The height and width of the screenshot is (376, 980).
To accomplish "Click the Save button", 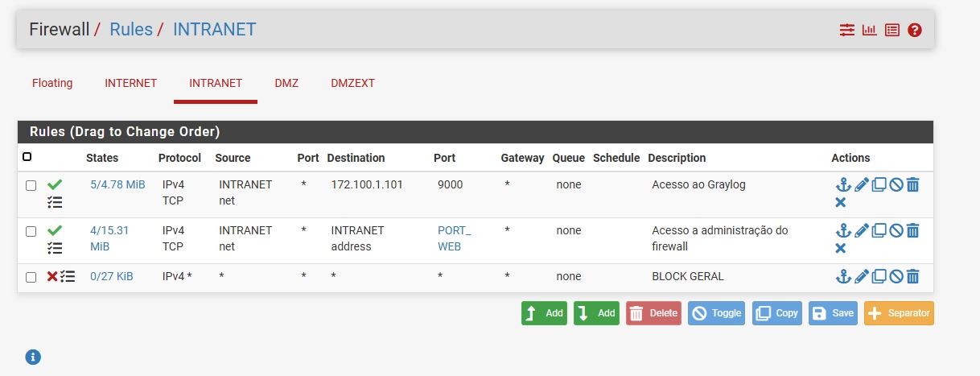I will 832,313.
